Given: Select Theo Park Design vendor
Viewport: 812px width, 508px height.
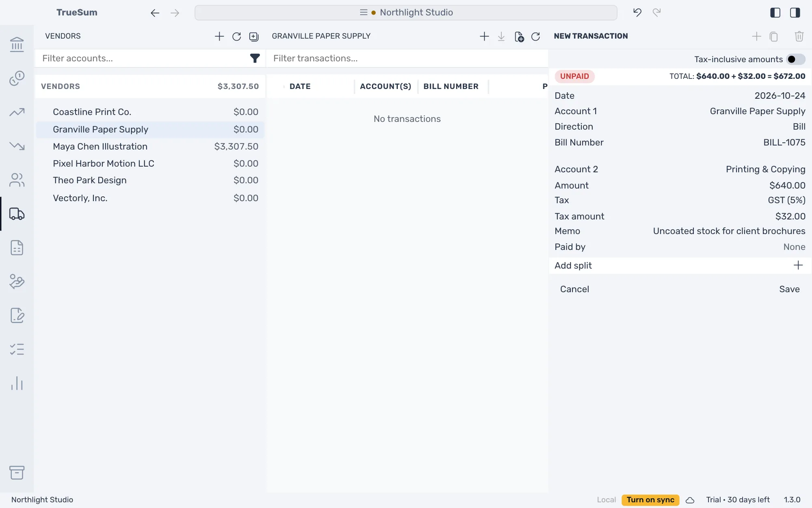Looking at the screenshot, I should [150, 180].
